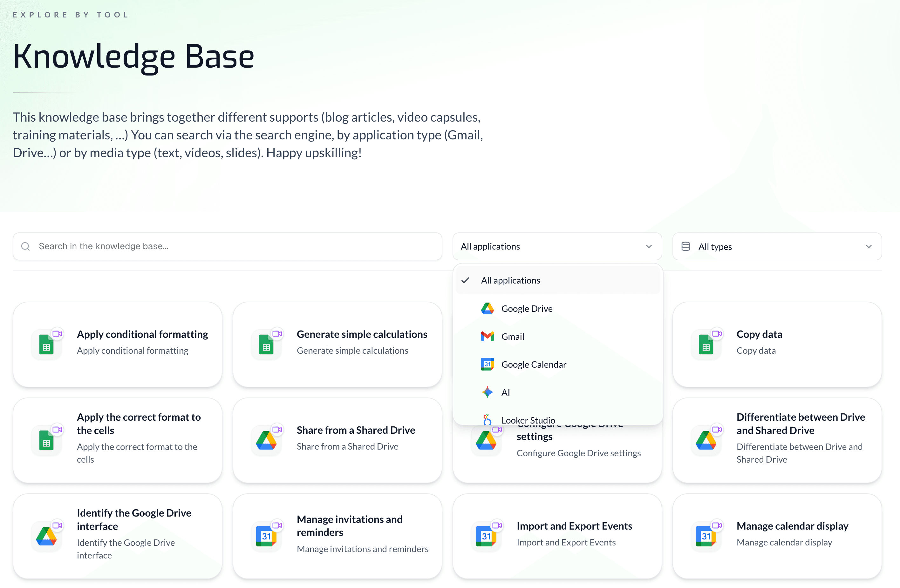The width and height of the screenshot is (900, 588).
Task: Click the Gmail icon in the applications list
Action: point(487,336)
